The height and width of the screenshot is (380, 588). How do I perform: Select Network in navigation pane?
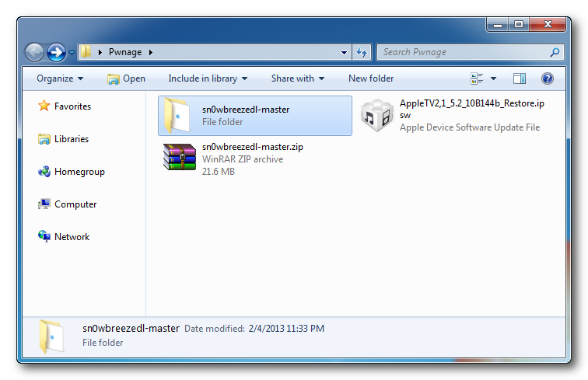[72, 237]
